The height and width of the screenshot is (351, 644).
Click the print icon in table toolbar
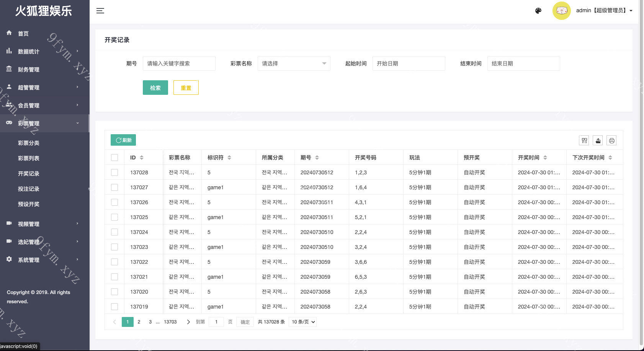point(612,141)
